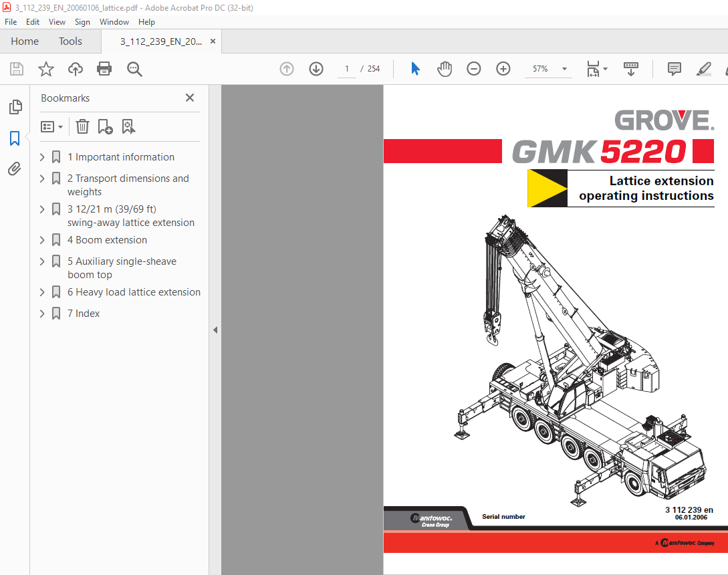Find current bookmark icon

128,126
